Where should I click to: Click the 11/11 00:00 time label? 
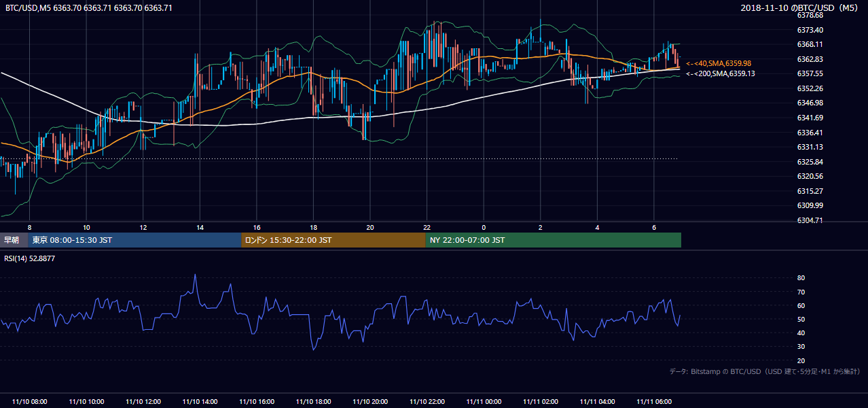click(x=484, y=402)
